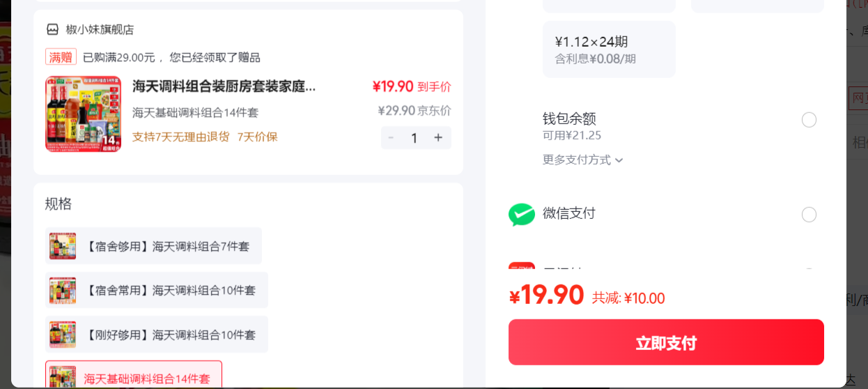This screenshot has height=389, width=868.
Task: Click the chevron next to 更多支付方式
Action: click(619, 160)
